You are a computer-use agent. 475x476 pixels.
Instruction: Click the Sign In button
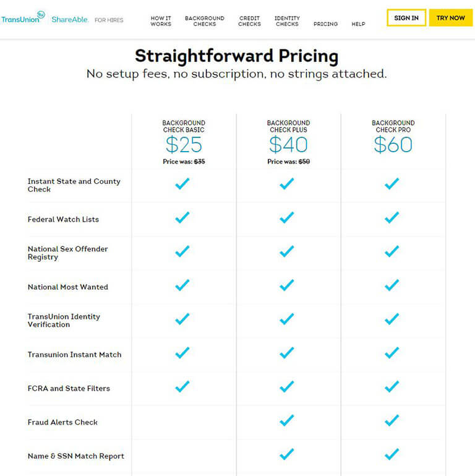pos(406,17)
